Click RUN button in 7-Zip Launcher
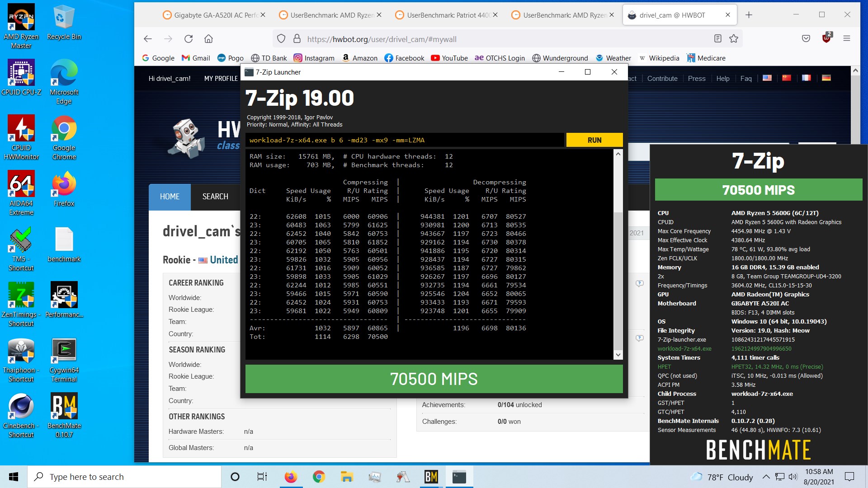This screenshot has height=488, width=868. (x=594, y=140)
